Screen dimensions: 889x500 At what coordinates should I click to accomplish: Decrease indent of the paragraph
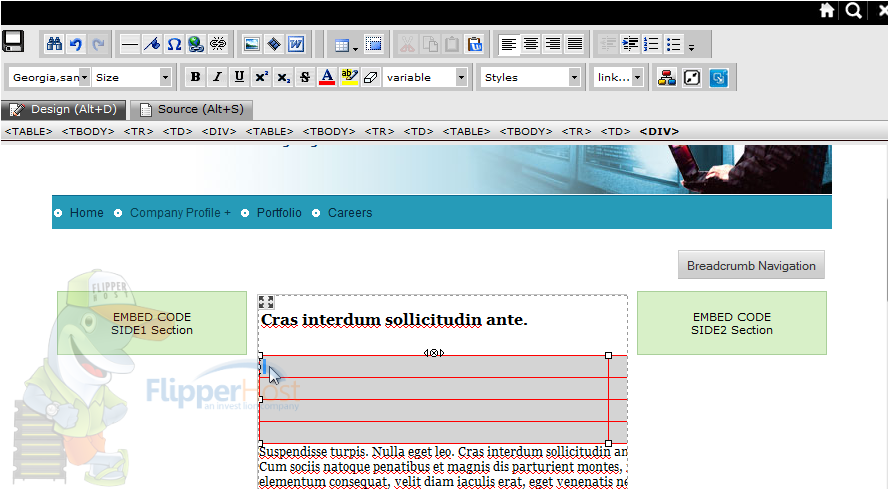coord(608,44)
